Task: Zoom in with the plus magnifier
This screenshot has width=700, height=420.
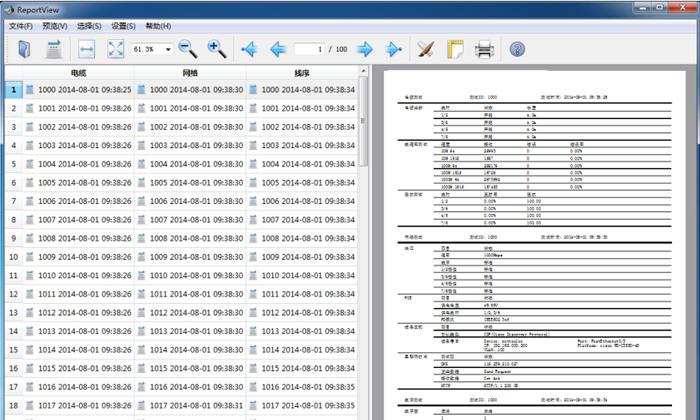Action: 217,49
